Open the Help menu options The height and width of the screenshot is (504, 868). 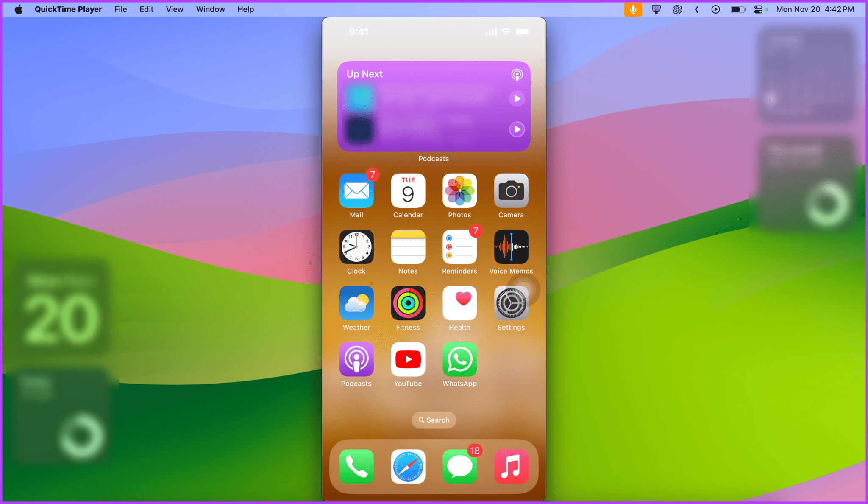click(245, 9)
